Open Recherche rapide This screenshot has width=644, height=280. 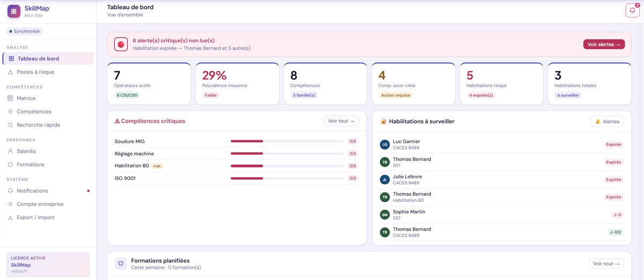(48, 125)
